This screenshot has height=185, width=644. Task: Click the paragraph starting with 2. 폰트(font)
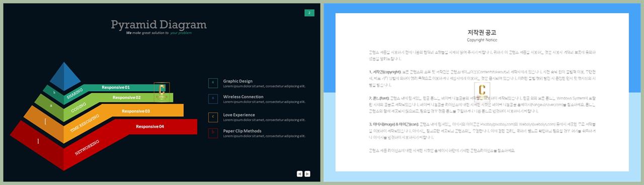click(482, 104)
